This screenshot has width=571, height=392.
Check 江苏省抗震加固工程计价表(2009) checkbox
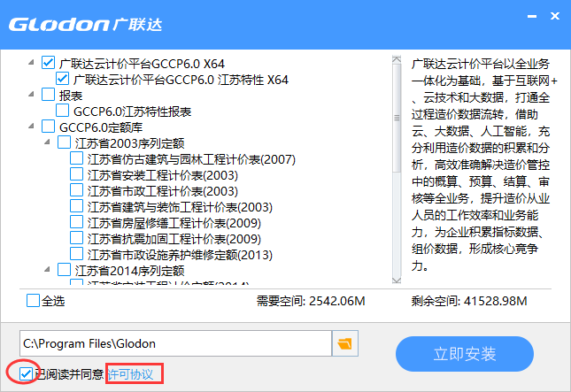(x=76, y=238)
